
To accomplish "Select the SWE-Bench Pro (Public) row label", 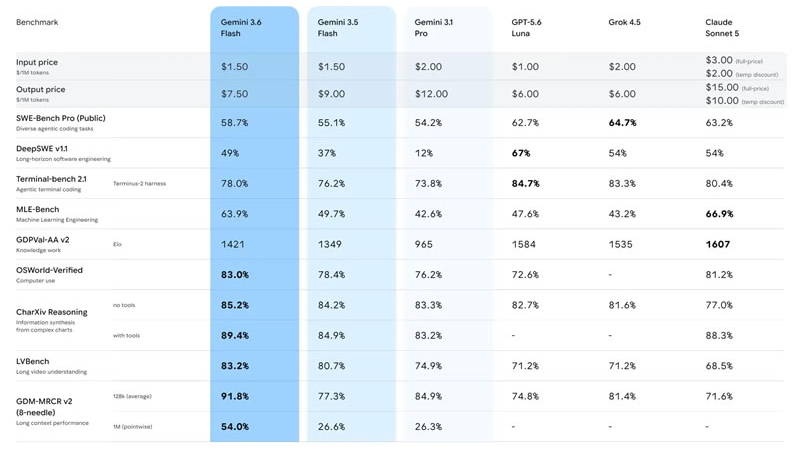I will [x=61, y=118].
